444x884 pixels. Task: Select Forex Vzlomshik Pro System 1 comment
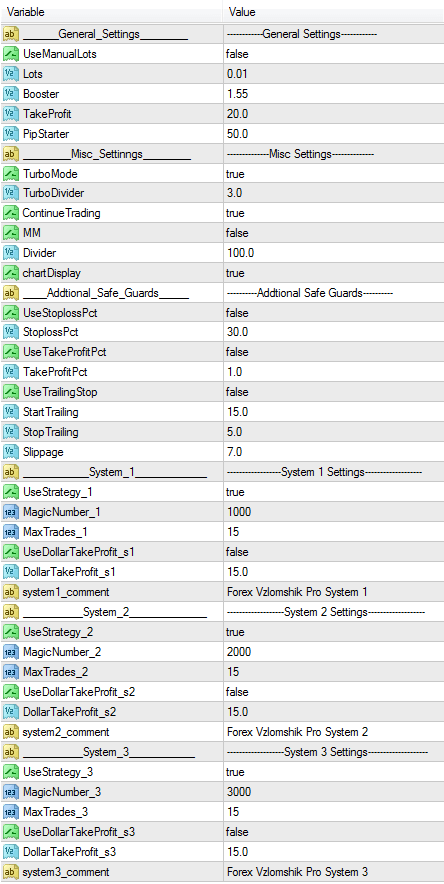point(297,592)
